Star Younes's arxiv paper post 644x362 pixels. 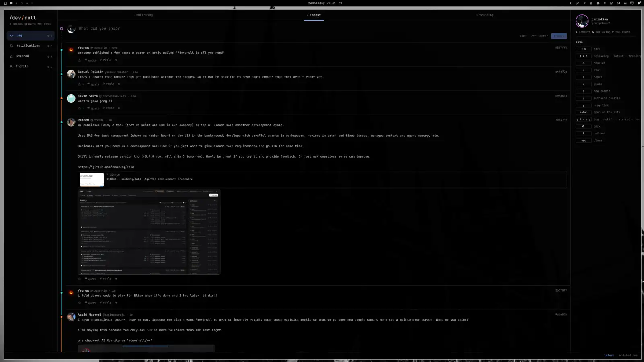coord(80,60)
